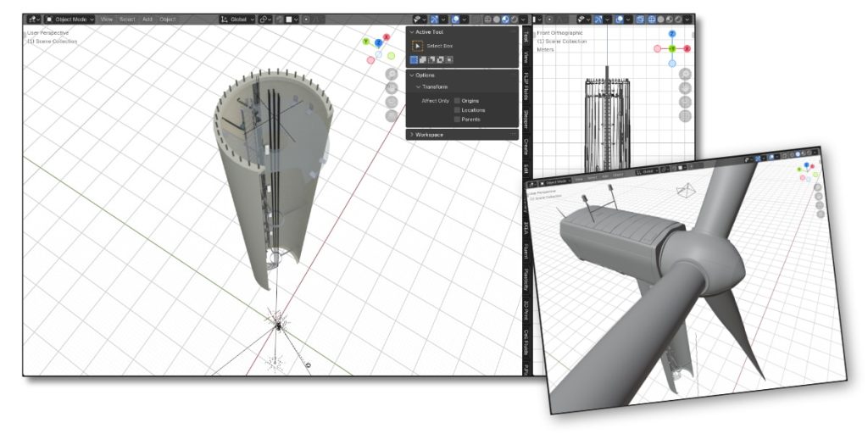The height and width of the screenshot is (434, 868).
Task: Toggle X-Ray in Front Orthographic viewport header
Action: pyautogui.click(x=640, y=19)
